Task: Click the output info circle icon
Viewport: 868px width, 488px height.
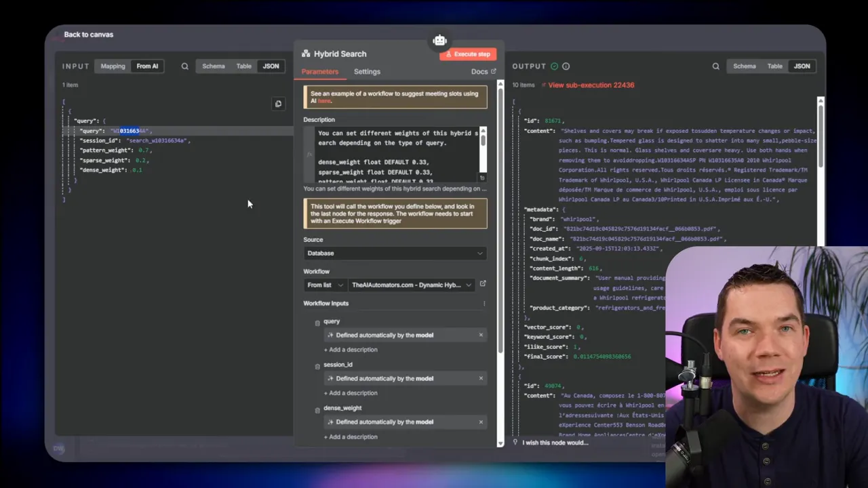Action: 566,66
